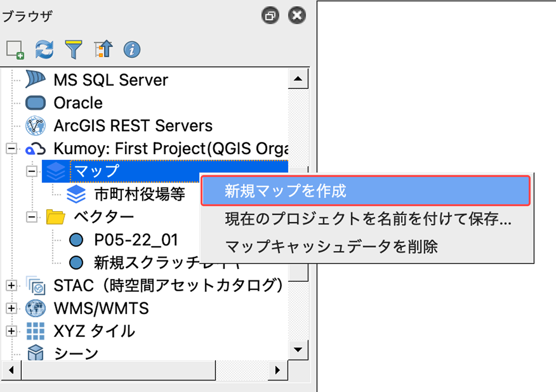
Task: Expand the STAC catalog node
Action: point(11,285)
